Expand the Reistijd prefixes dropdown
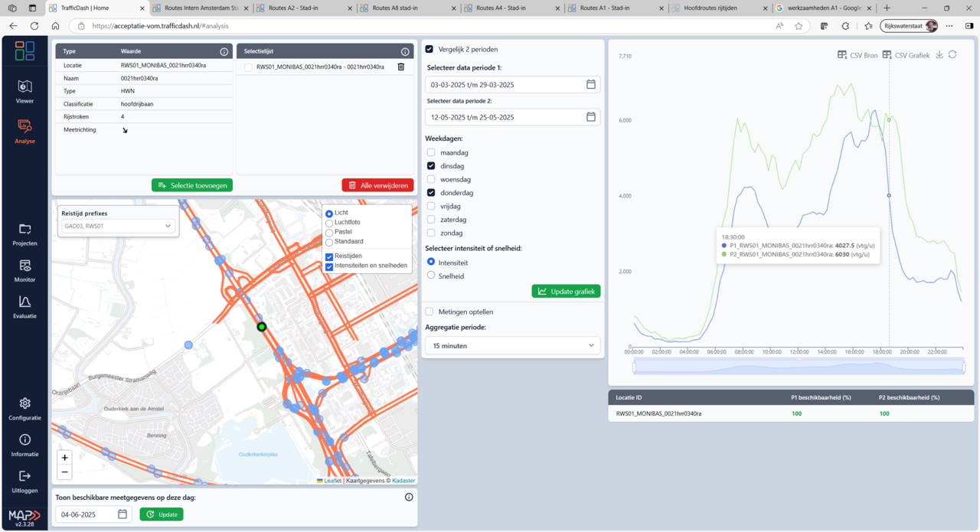 pyautogui.click(x=117, y=225)
